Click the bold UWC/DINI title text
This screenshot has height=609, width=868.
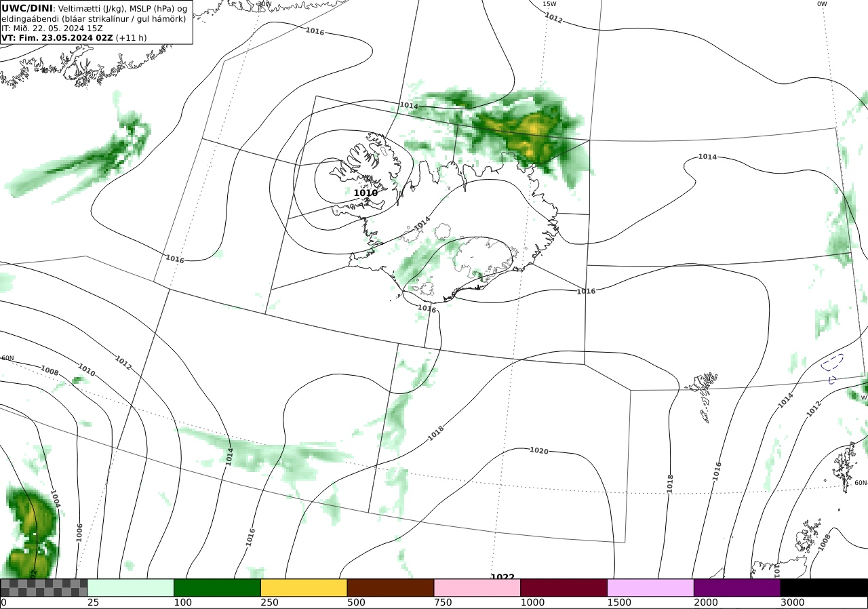click(27, 8)
